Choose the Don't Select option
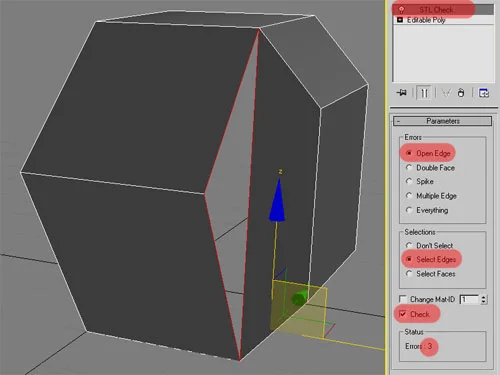Image resolution: width=500 pixels, height=375 pixels. pyautogui.click(x=409, y=245)
